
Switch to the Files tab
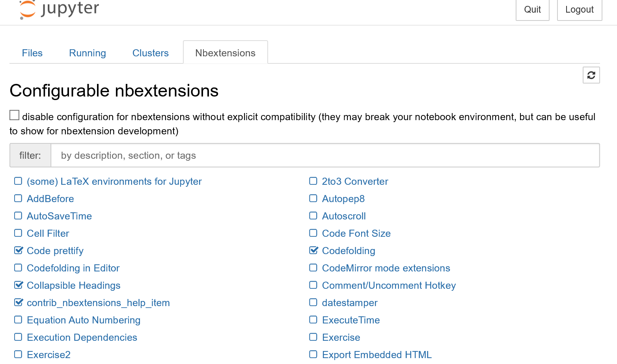(32, 53)
